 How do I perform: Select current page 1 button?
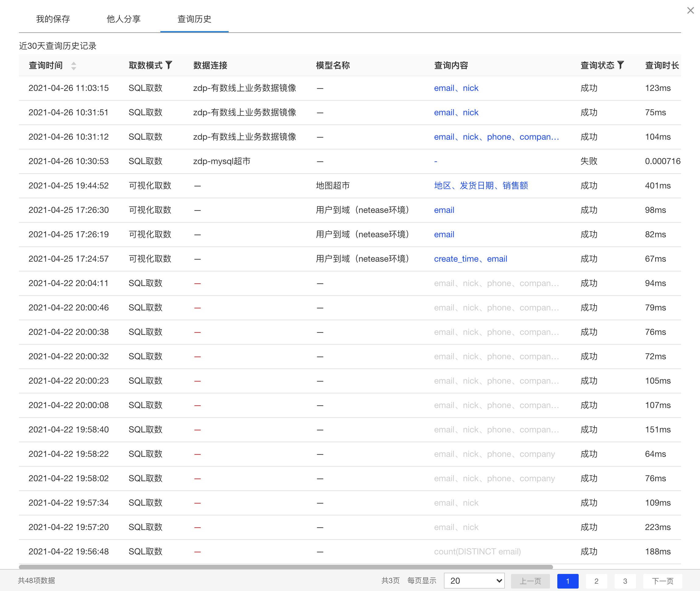567,581
